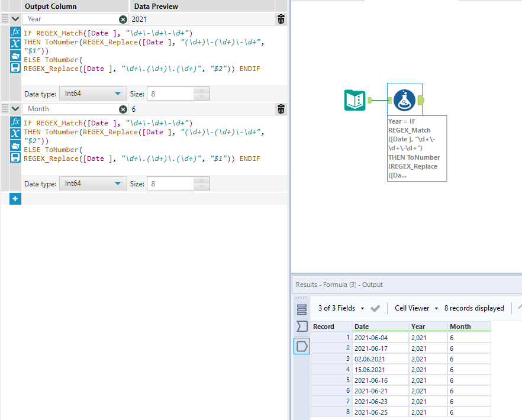This screenshot has height=420, width=522.
Task: Open columns and constants for Month expression
Action: (16, 133)
